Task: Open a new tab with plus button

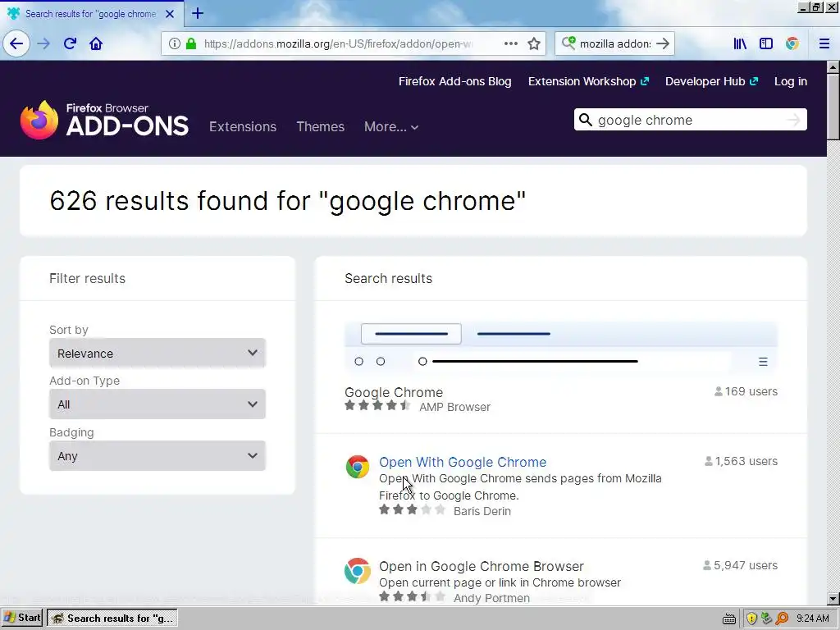Action: (x=198, y=13)
